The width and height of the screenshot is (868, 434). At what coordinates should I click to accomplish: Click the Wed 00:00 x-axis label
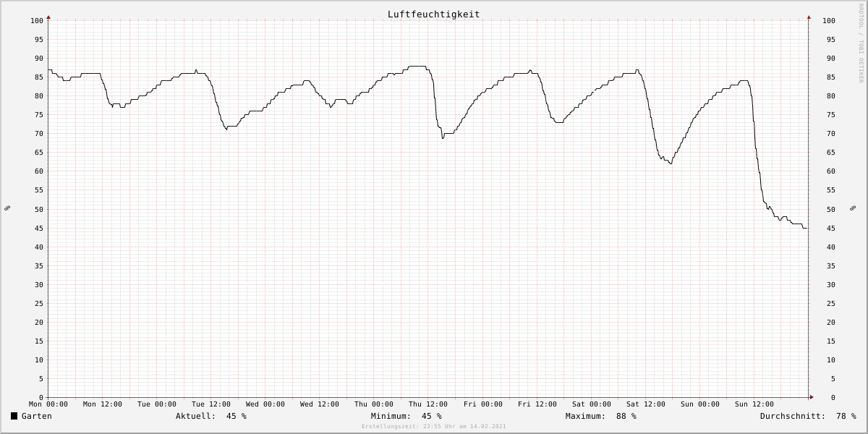265,404
